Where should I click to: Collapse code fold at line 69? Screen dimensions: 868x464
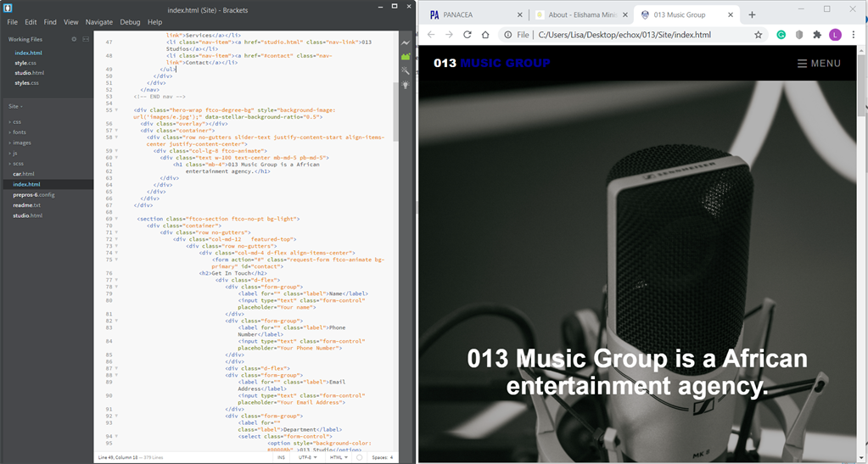point(116,219)
